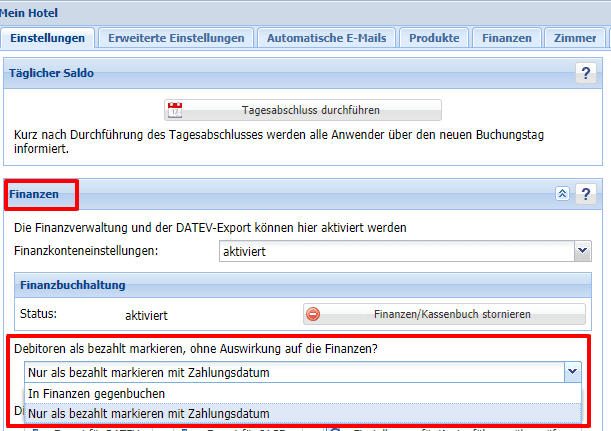611x431 pixels.
Task: Choose 'Nur als bezahlt markieren mit Zahlungsdatum' option
Action: 149,413
